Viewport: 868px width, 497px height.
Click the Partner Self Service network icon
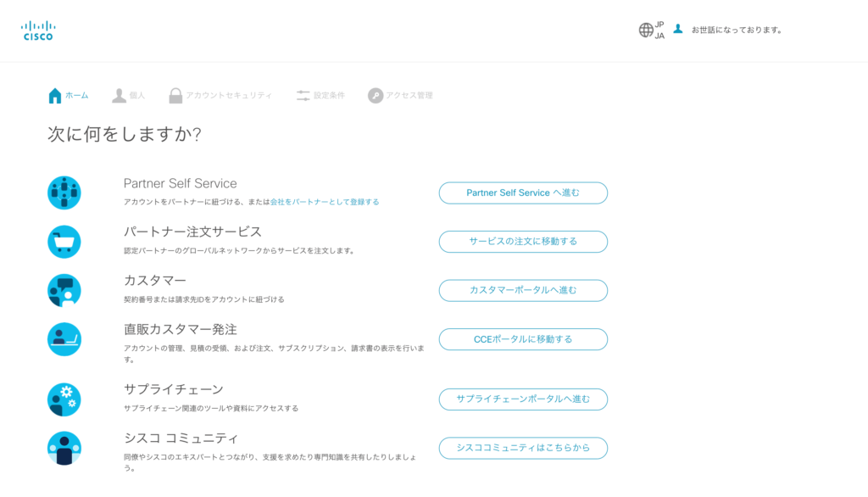pos(64,193)
